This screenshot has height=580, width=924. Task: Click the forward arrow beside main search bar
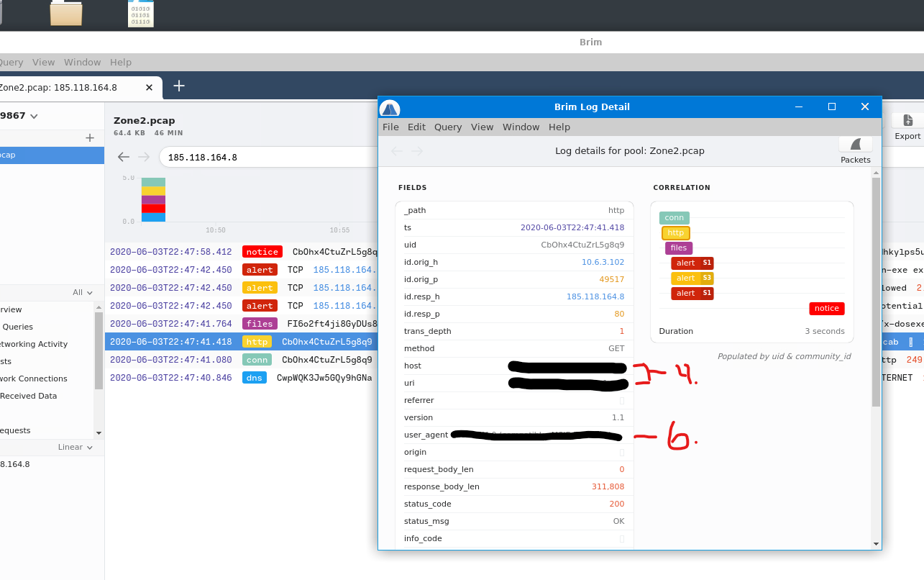tap(144, 157)
